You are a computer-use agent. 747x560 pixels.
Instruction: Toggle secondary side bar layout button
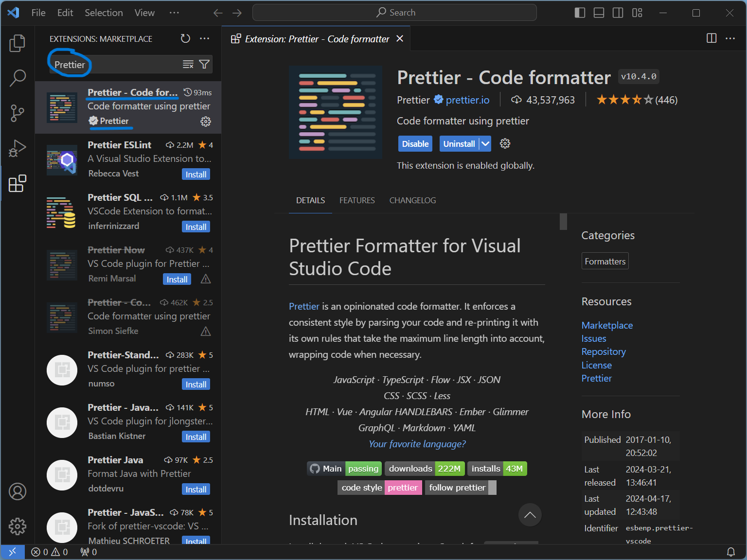click(x=618, y=13)
